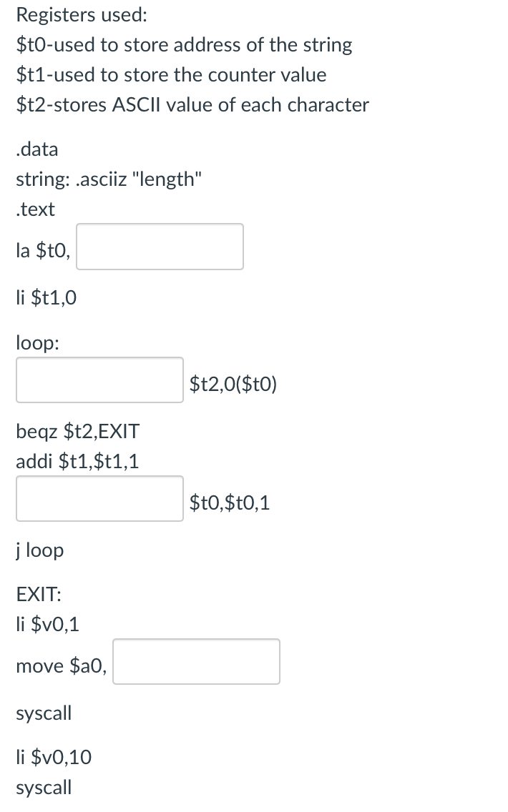
Task: Select the string: .asciiz "length" line
Action: (109, 179)
